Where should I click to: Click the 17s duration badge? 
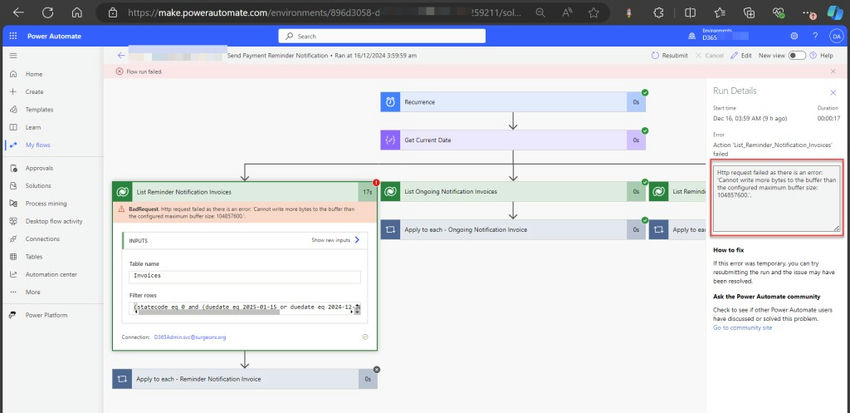(367, 192)
